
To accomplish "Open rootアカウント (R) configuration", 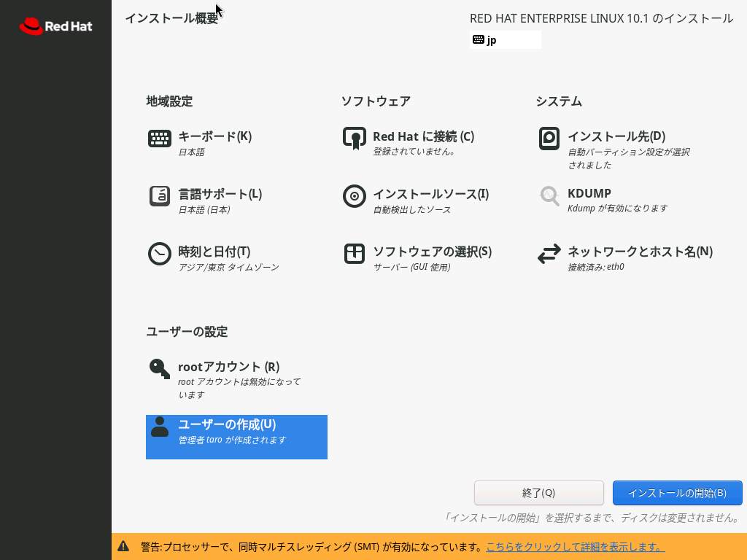I will (x=228, y=367).
